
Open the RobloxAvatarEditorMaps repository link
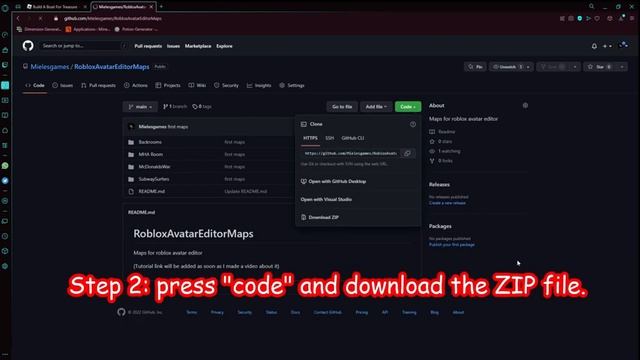[x=112, y=67]
